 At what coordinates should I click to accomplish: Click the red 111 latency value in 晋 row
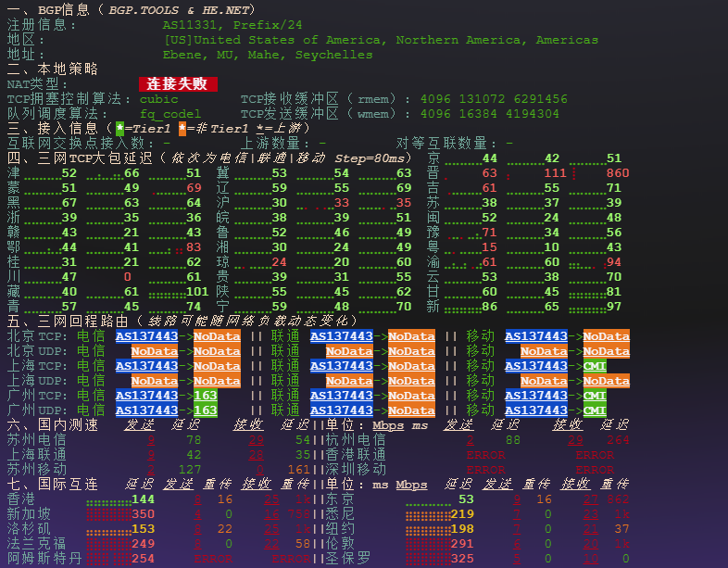(554, 173)
